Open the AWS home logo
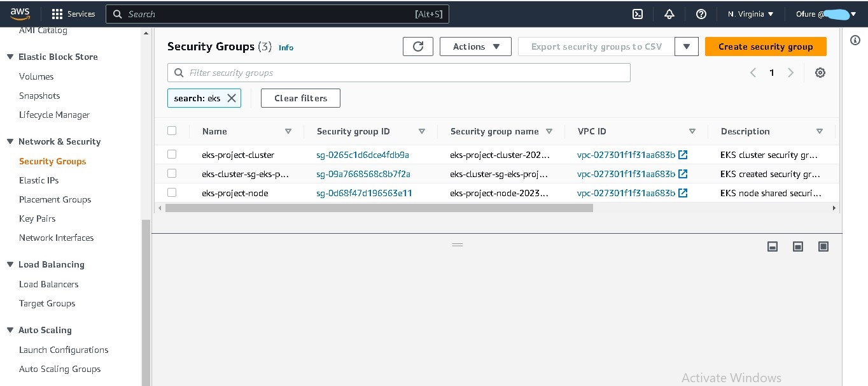Screen dimensions: 868x386 [20, 13]
